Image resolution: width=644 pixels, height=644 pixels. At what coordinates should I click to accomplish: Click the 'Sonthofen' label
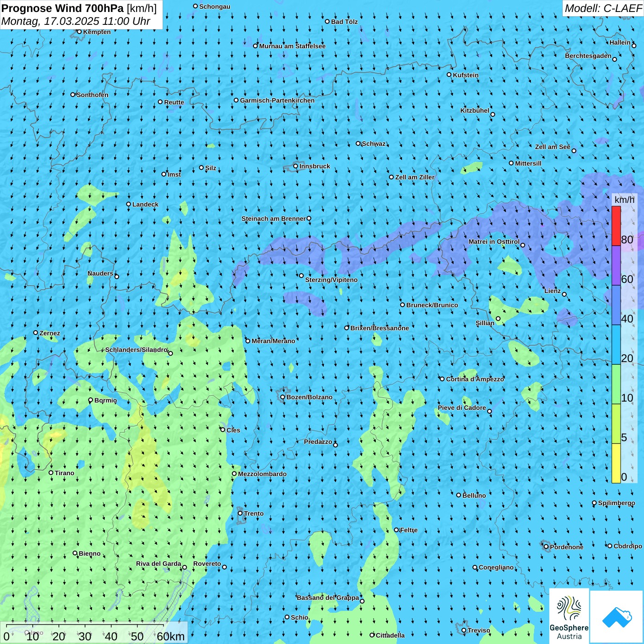click(x=92, y=95)
